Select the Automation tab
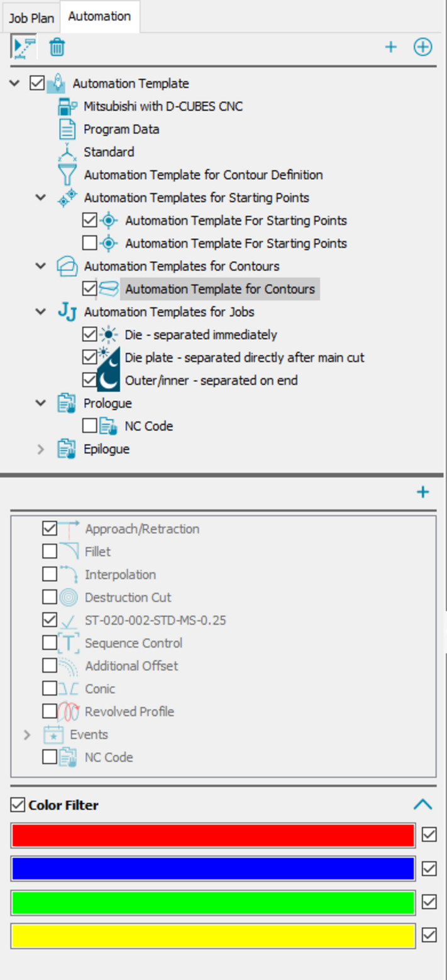This screenshot has height=980, width=447. [99, 16]
